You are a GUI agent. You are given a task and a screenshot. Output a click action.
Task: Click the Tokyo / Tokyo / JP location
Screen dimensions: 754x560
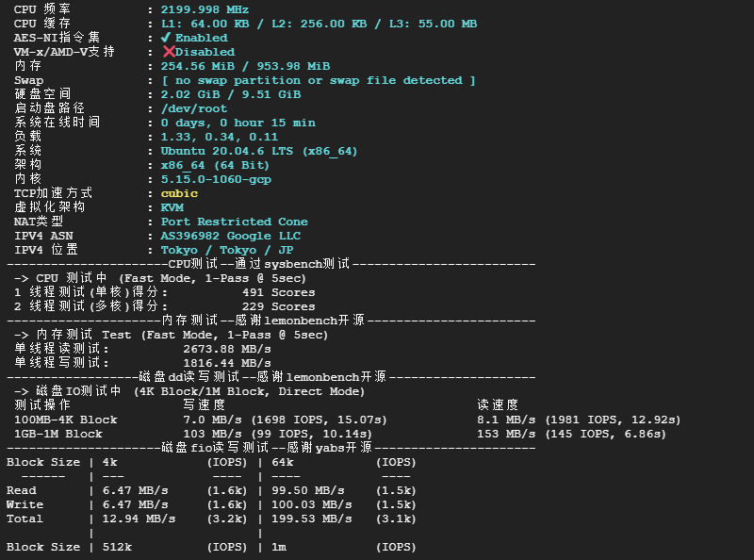[x=227, y=250]
